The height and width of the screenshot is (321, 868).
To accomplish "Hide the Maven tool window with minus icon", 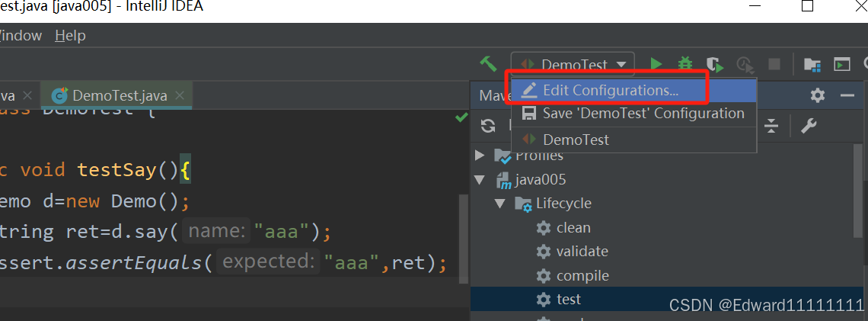I will pyautogui.click(x=847, y=95).
